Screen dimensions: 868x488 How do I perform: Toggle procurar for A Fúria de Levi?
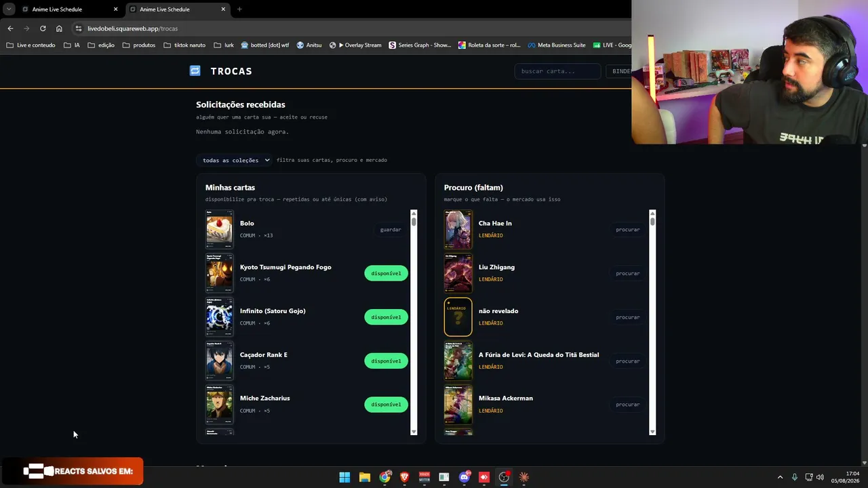pos(627,361)
